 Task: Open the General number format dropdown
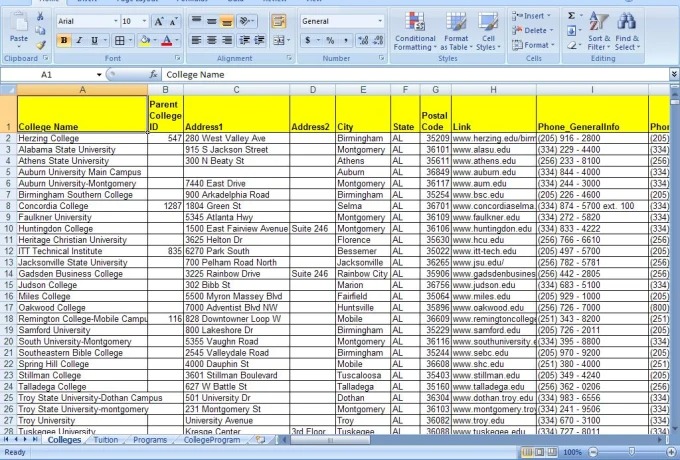[x=379, y=21]
